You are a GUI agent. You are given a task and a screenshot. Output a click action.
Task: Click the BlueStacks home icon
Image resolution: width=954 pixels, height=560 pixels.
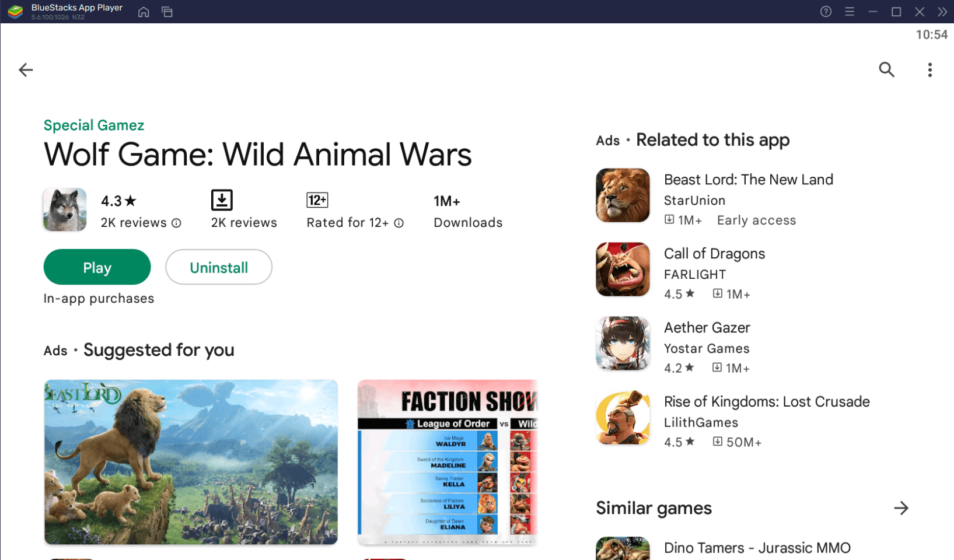pyautogui.click(x=144, y=12)
